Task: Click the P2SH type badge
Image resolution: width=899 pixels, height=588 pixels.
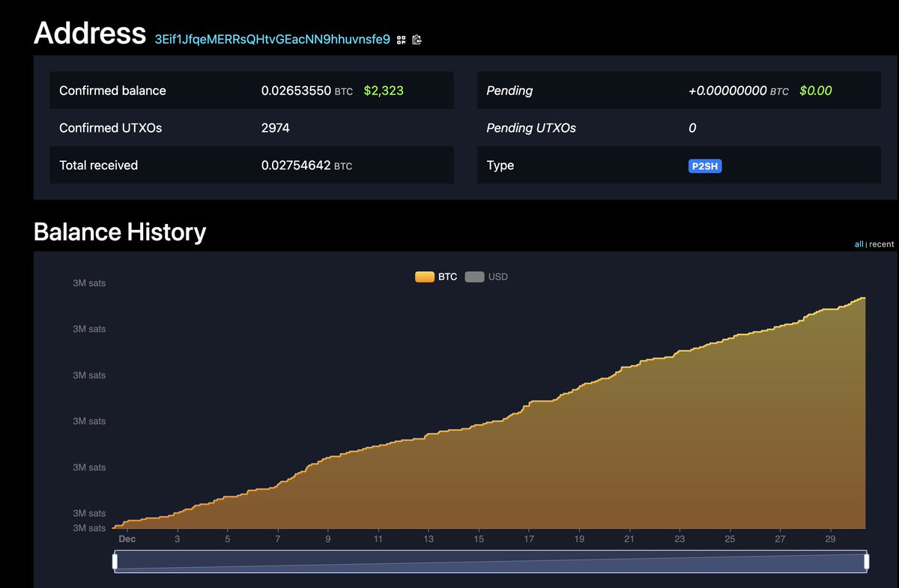Action: [705, 166]
